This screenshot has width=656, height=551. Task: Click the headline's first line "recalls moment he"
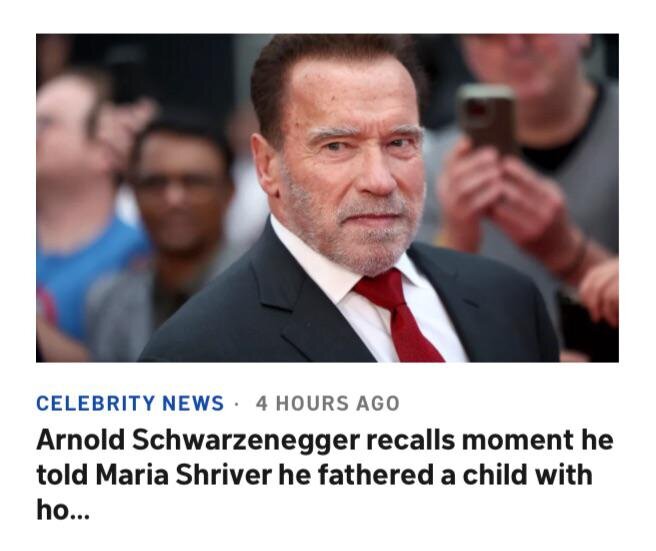pos(499,440)
